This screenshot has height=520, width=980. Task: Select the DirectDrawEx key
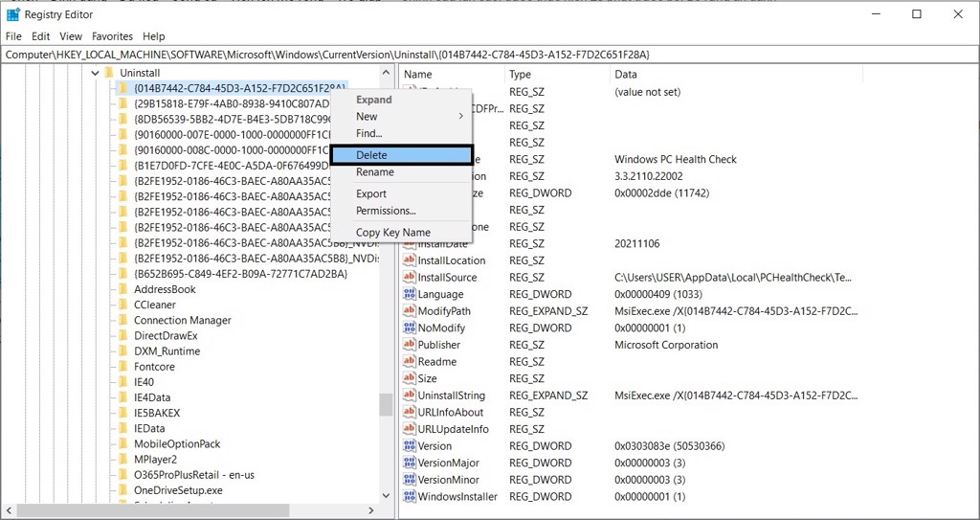tap(166, 336)
